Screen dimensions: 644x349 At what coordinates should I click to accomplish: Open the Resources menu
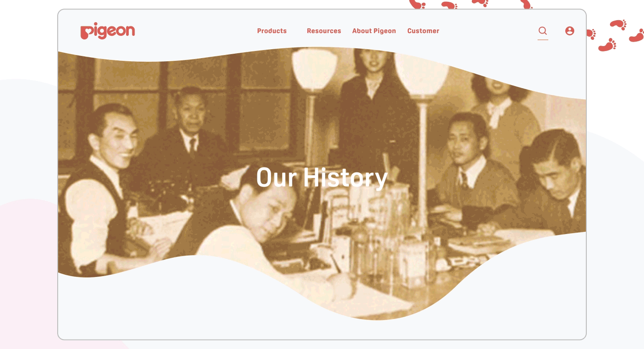pyautogui.click(x=324, y=31)
